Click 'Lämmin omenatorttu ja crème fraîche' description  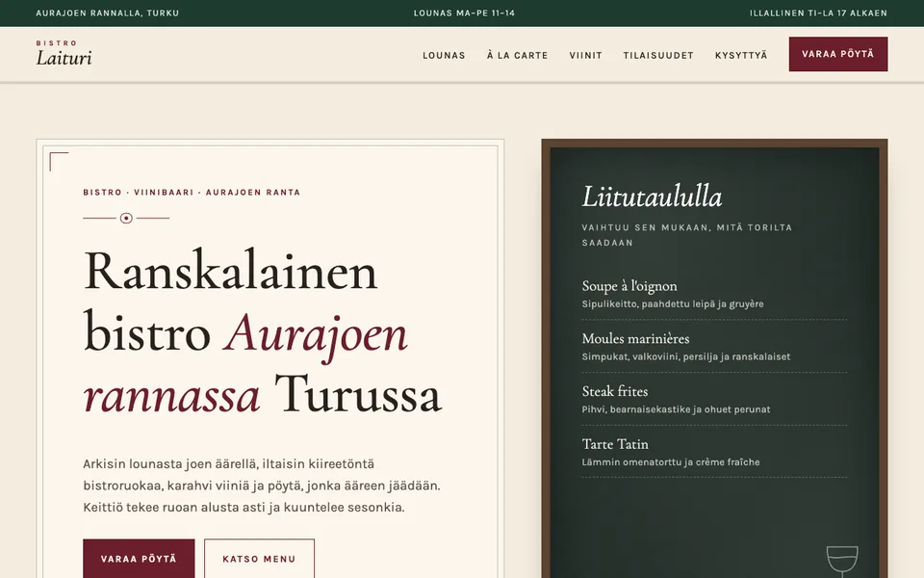click(x=671, y=462)
